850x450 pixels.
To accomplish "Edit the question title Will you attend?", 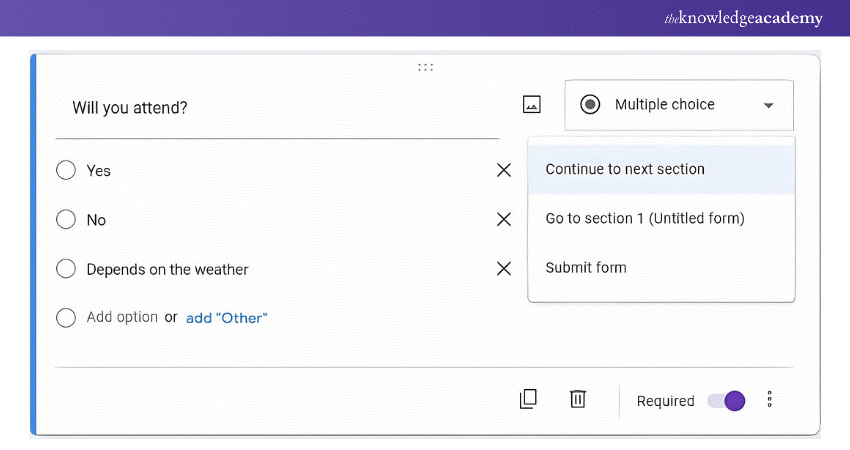I will coord(130,107).
